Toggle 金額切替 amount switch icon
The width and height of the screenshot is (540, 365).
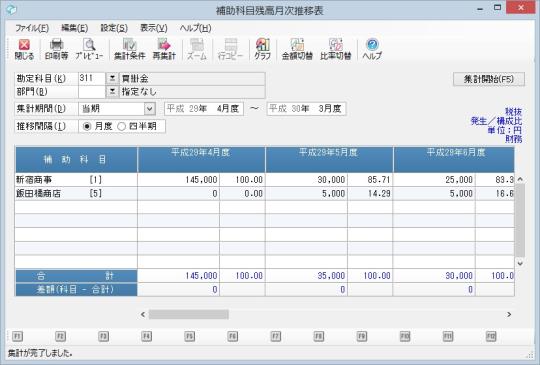297,49
